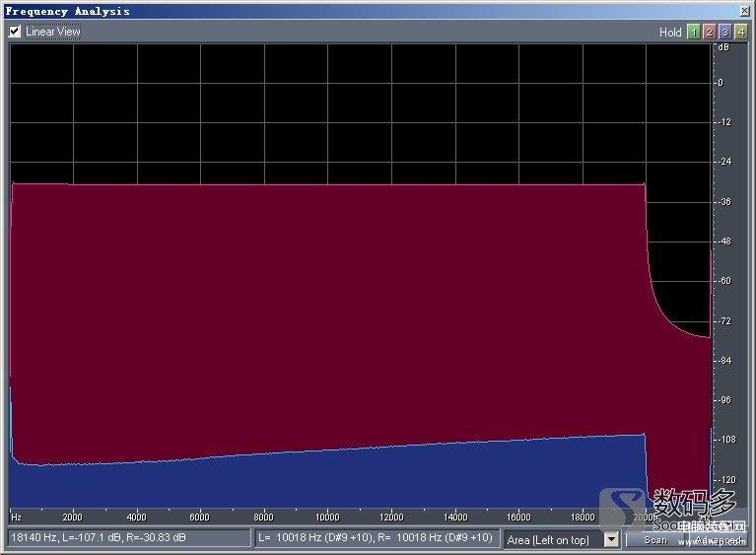This screenshot has width=756, height=555.
Task: Click the 16000 Hz axis label
Action: point(518,518)
